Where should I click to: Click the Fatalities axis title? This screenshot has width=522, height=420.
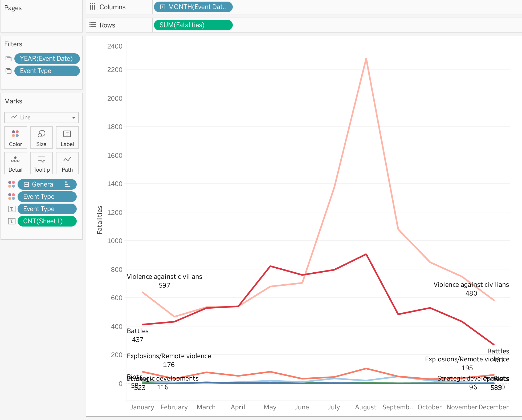100,220
